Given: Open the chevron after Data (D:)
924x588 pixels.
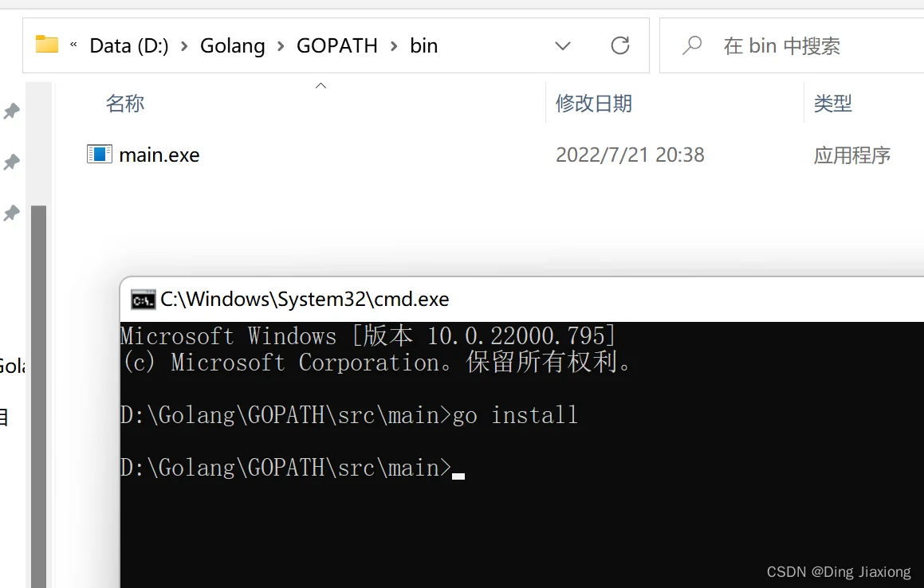Looking at the screenshot, I should (x=184, y=46).
